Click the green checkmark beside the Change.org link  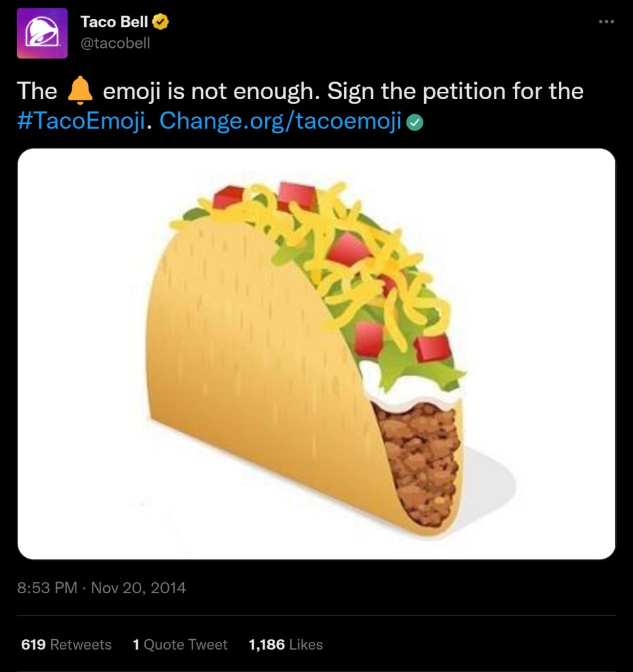click(414, 122)
